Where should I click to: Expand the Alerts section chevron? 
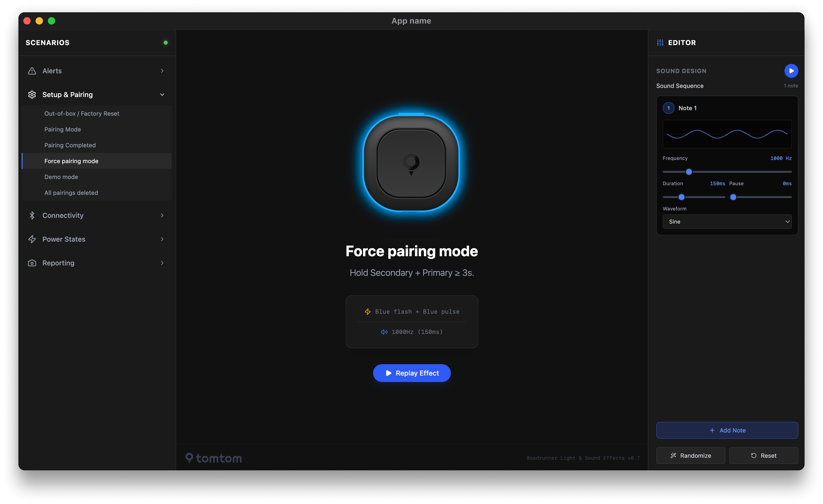click(162, 71)
